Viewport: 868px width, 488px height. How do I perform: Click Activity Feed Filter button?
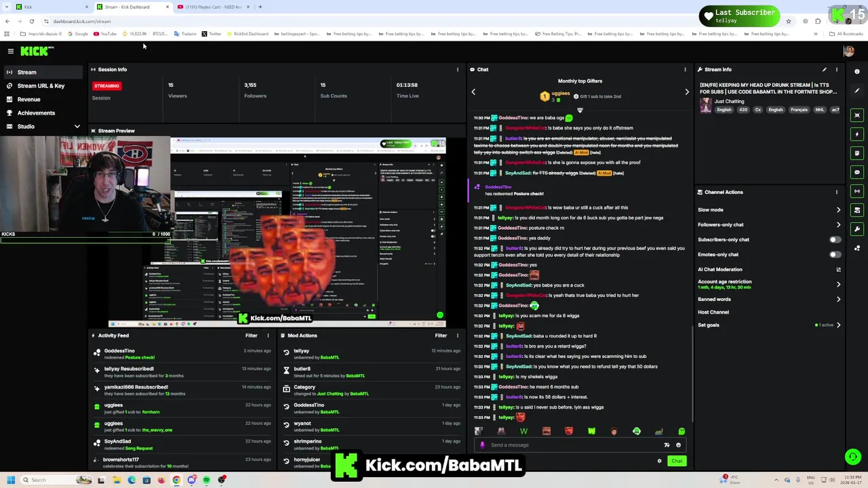pos(251,335)
